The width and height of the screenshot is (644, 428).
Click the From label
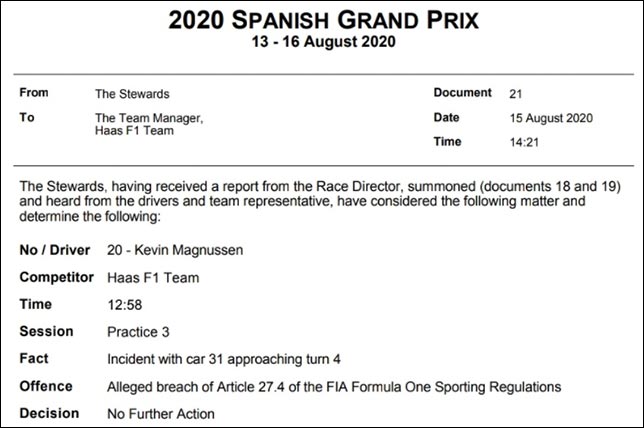36,94
